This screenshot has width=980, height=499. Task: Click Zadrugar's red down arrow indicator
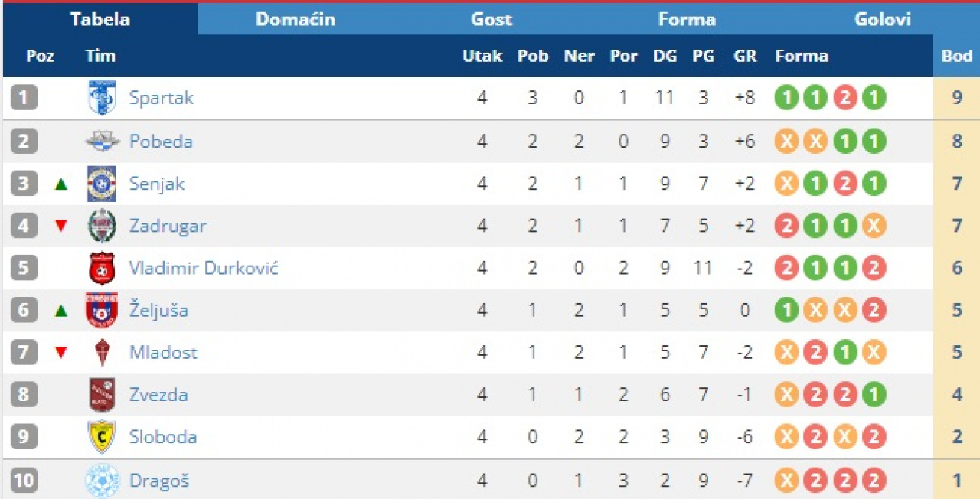[61, 226]
